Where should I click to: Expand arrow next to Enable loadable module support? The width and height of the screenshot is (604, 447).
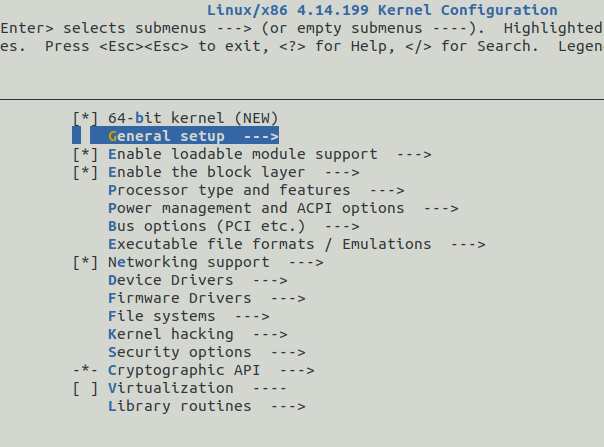[414, 155]
